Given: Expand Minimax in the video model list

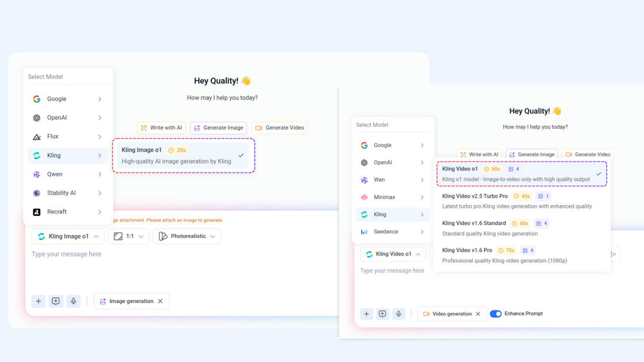Looking at the screenshot, I should click(393, 197).
